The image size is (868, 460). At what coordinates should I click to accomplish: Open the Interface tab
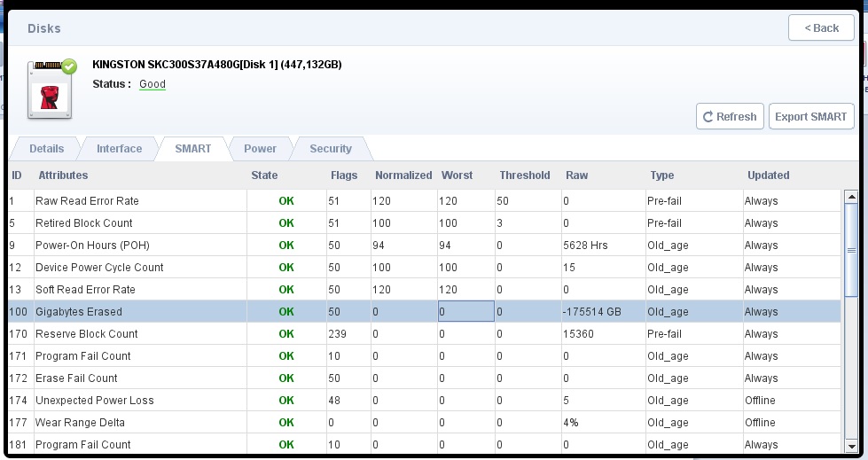119,148
